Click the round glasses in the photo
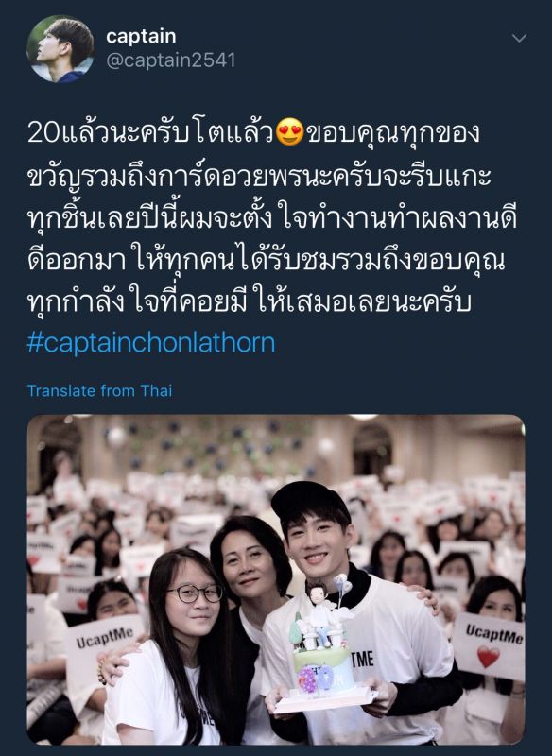The height and width of the screenshot is (756, 552). 196,593
